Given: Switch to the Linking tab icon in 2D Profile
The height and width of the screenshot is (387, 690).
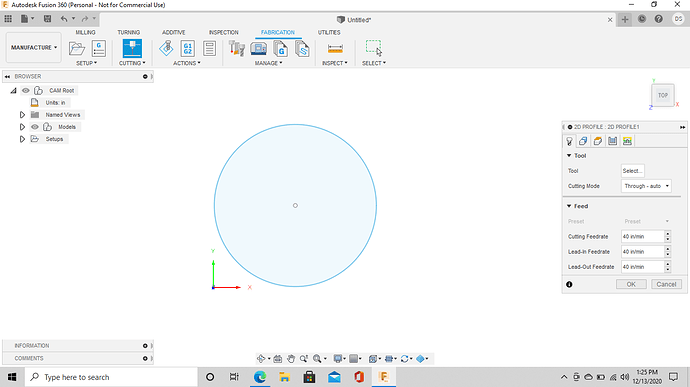Looking at the screenshot, I should 628,141.
